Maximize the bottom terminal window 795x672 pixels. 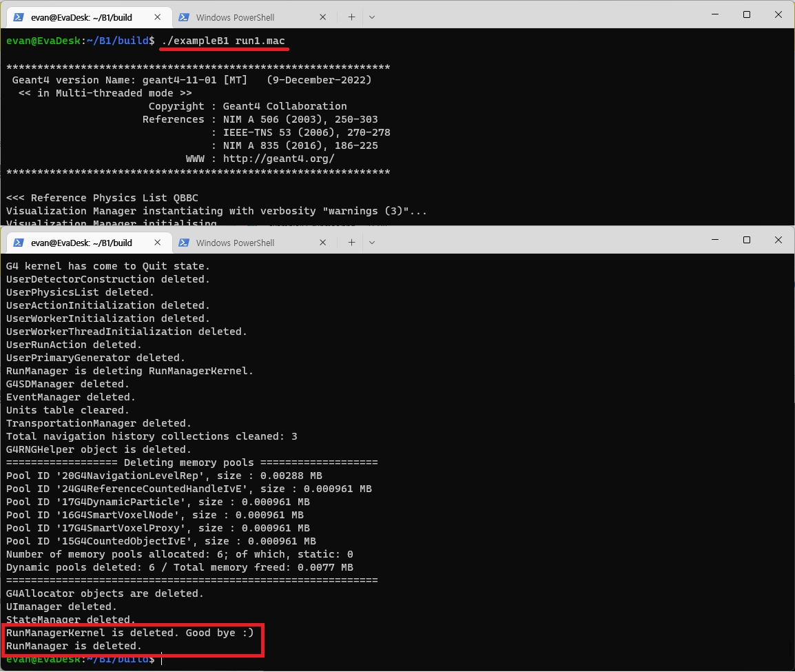(x=746, y=240)
